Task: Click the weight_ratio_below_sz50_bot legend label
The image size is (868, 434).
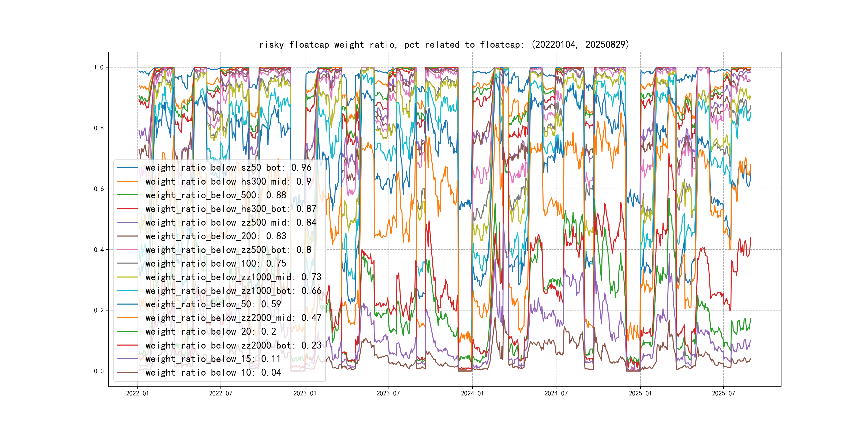Action: [x=228, y=167]
